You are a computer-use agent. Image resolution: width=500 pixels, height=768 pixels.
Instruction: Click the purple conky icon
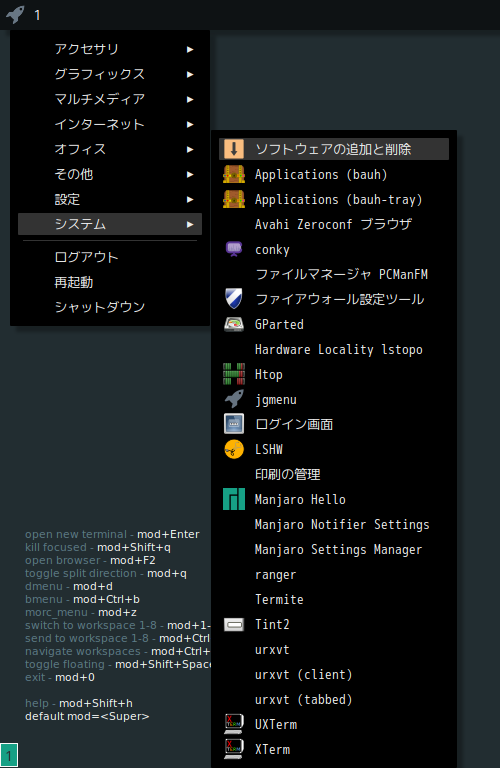coord(234,249)
